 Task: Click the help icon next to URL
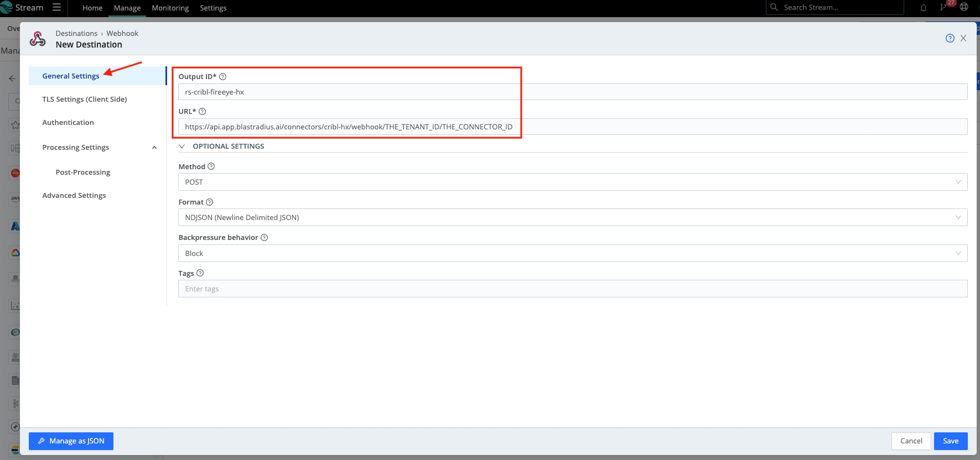pyautogui.click(x=203, y=112)
